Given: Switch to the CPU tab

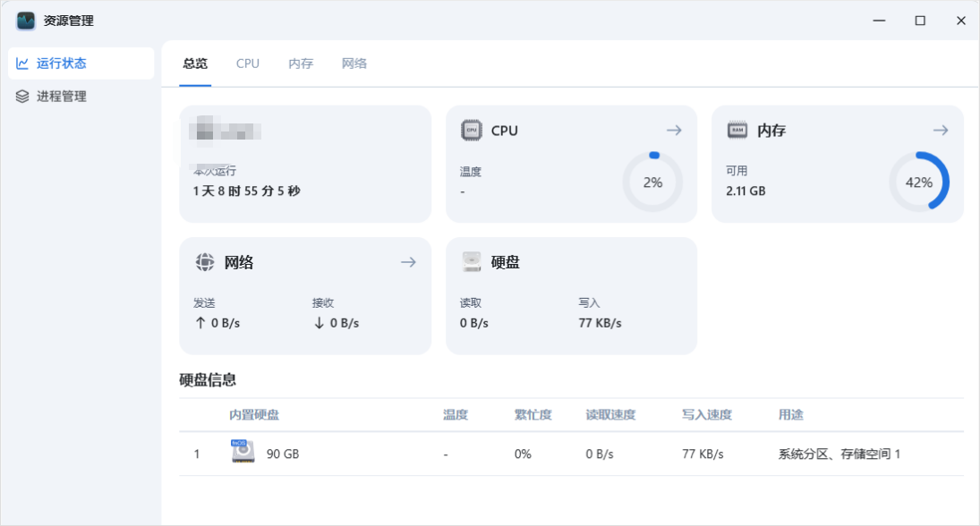Looking at the screenshot, I should click(x=248, y=64).
